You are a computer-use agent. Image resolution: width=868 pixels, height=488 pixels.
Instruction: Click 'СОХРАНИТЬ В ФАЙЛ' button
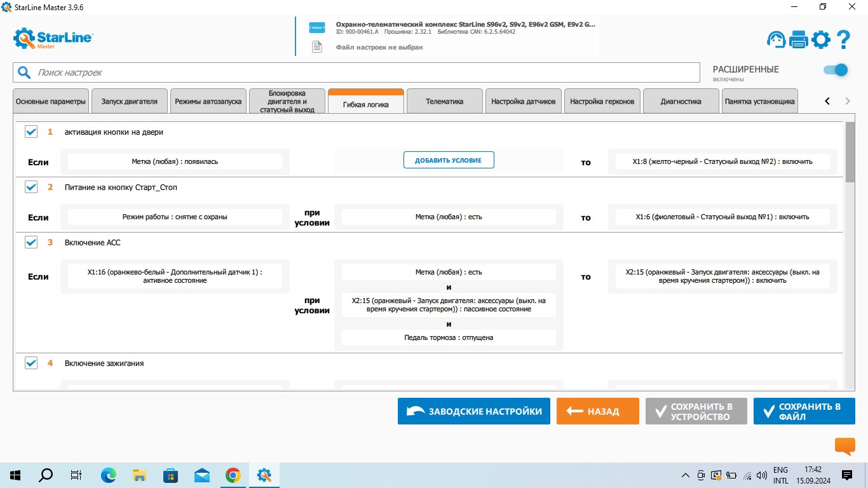[x=804, y=411]
